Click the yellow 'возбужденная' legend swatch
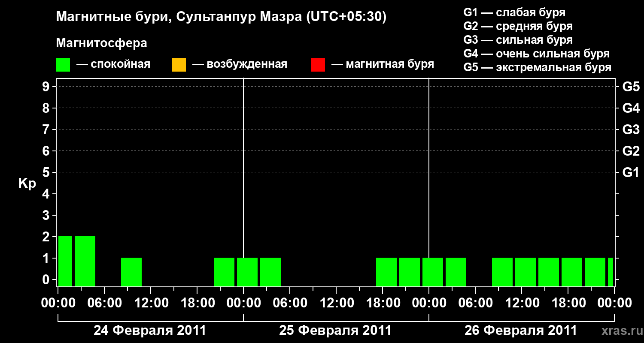 179,64
